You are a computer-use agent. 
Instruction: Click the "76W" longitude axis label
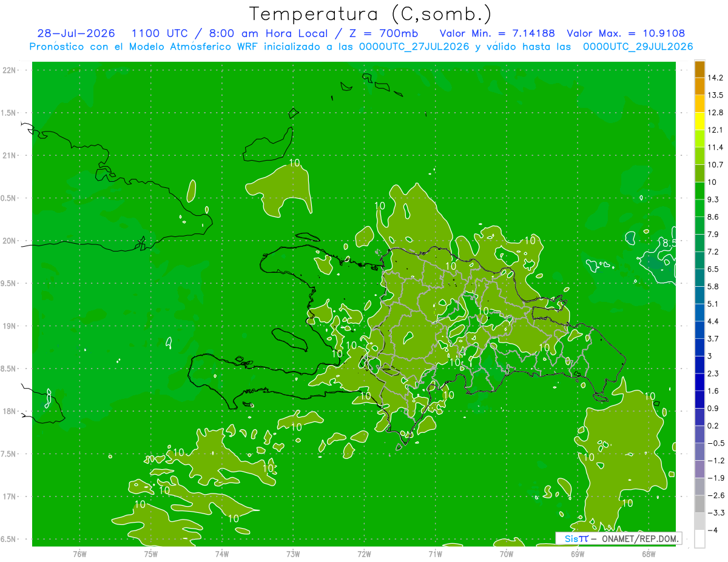[79, 554]
